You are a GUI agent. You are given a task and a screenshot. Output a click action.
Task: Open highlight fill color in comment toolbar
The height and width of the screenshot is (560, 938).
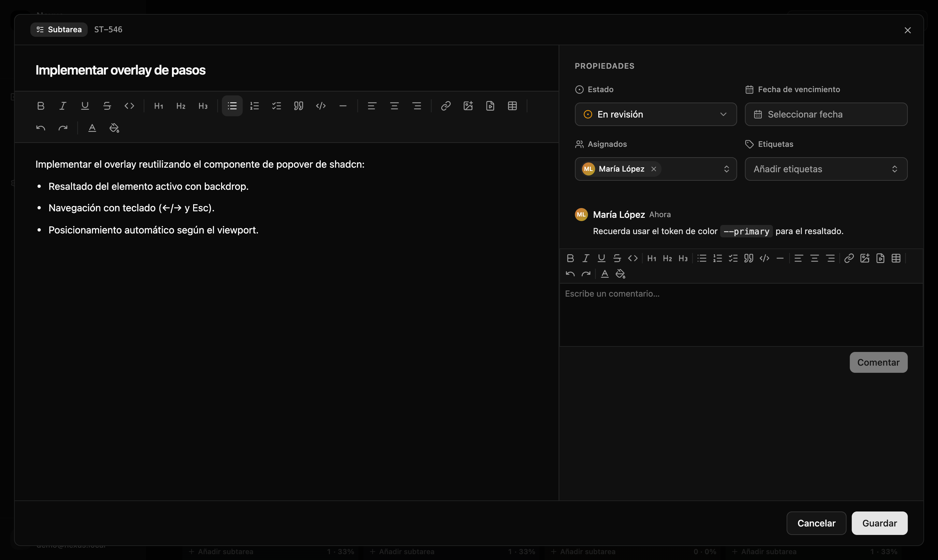[620, 274]
